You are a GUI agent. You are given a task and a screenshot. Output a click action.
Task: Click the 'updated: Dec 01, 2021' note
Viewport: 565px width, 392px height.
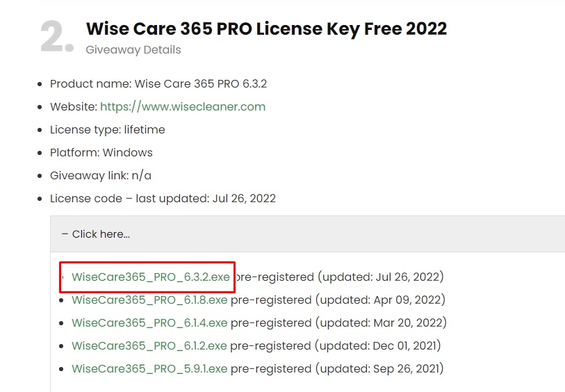(377, 346)
